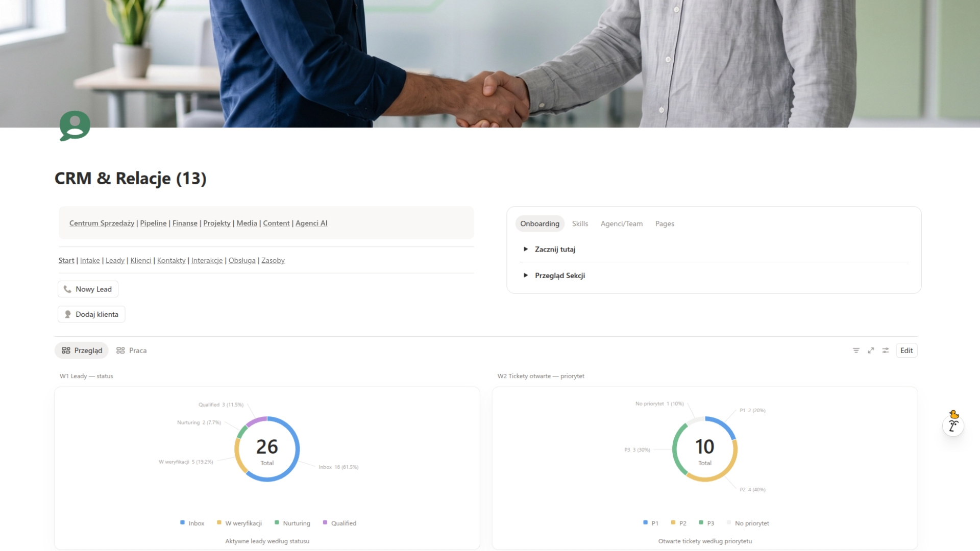Screen dimensions: 980x551
Task: Click the floating duck assistant icon
Action: 953,423
